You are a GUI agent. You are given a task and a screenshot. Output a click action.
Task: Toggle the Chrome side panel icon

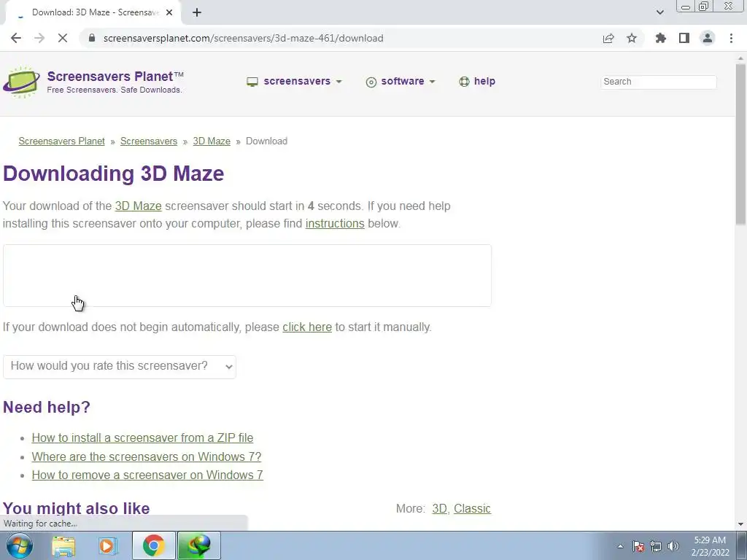684,38
